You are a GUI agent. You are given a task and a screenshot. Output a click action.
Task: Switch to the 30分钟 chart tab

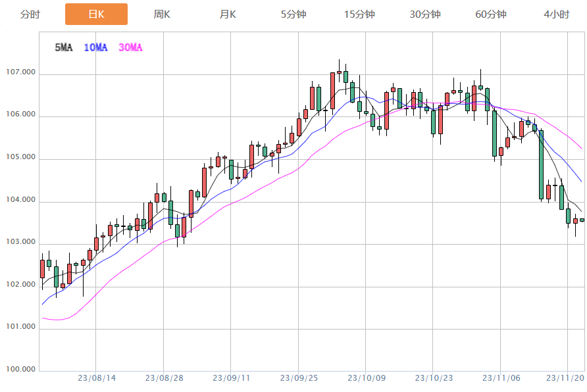[x=425, y=14]
